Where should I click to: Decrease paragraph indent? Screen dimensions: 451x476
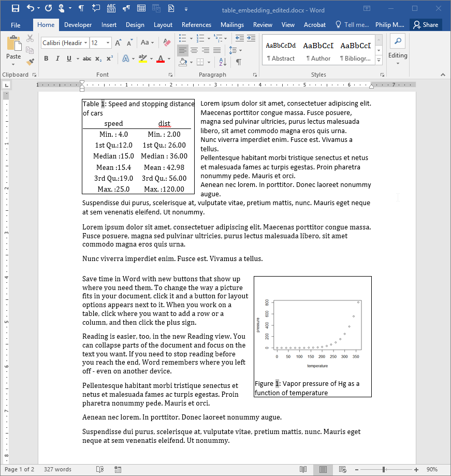click(239, 38)
